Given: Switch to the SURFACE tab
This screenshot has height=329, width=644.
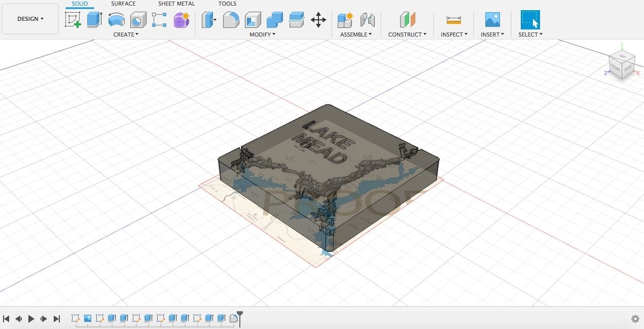Looking at the screenshot, I should pos(123,4).
